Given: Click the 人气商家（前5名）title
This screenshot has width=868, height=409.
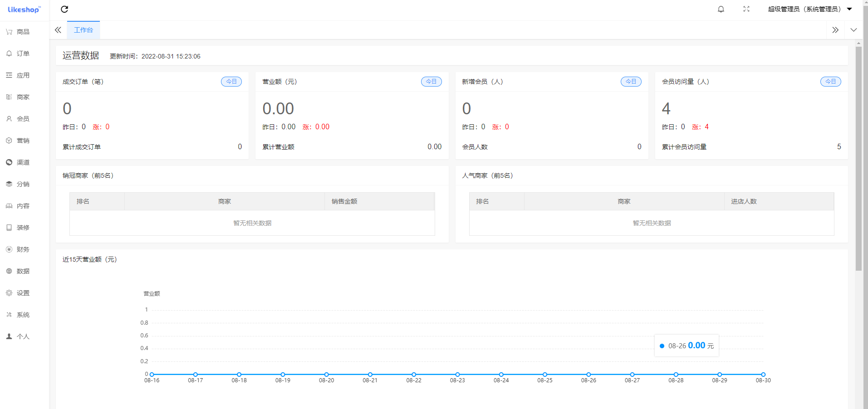Looking at the screenshot, I should tap(488, 175).
